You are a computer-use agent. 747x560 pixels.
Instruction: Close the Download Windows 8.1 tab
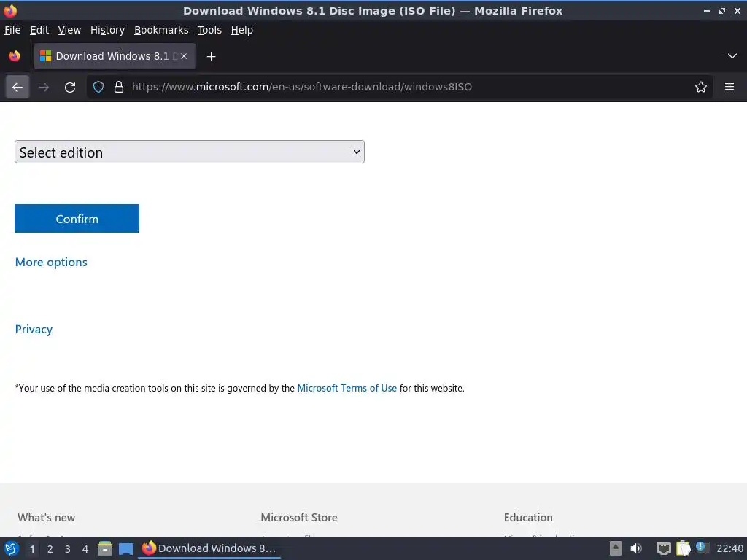[184, 56]
